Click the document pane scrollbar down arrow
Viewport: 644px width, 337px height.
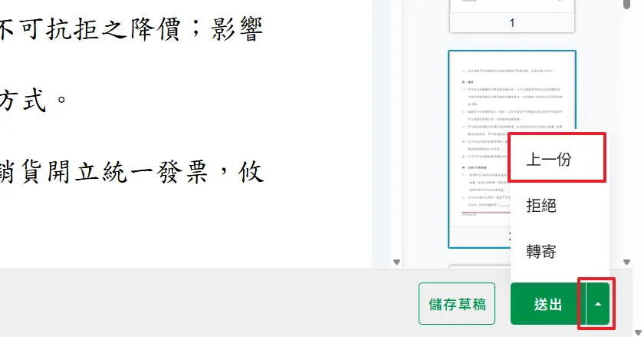tap(396, 262)
